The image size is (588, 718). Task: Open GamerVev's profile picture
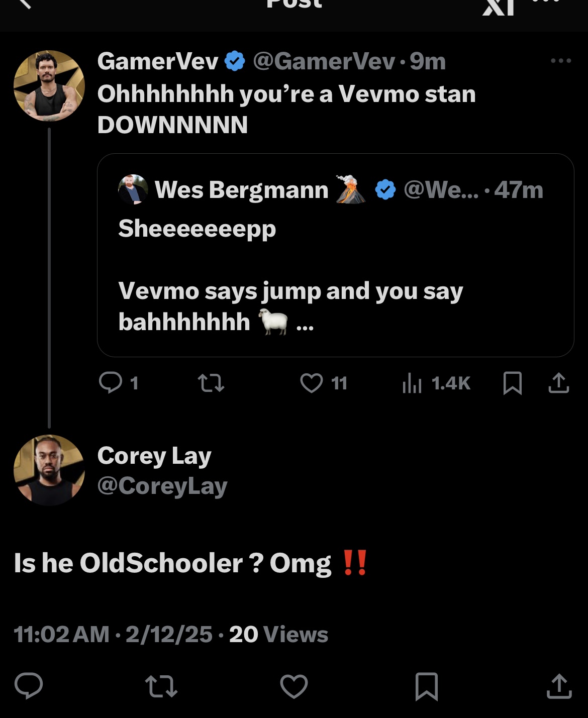point(49,86)
